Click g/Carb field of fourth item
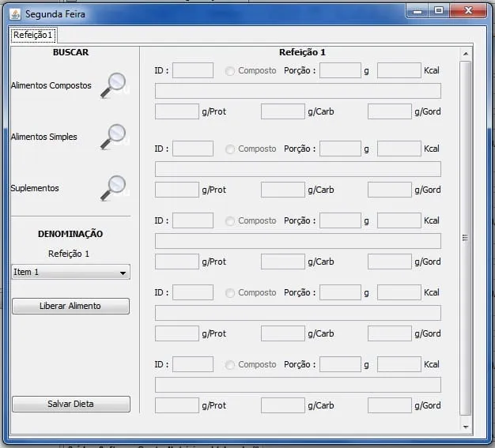 click(x=283, y=333)
